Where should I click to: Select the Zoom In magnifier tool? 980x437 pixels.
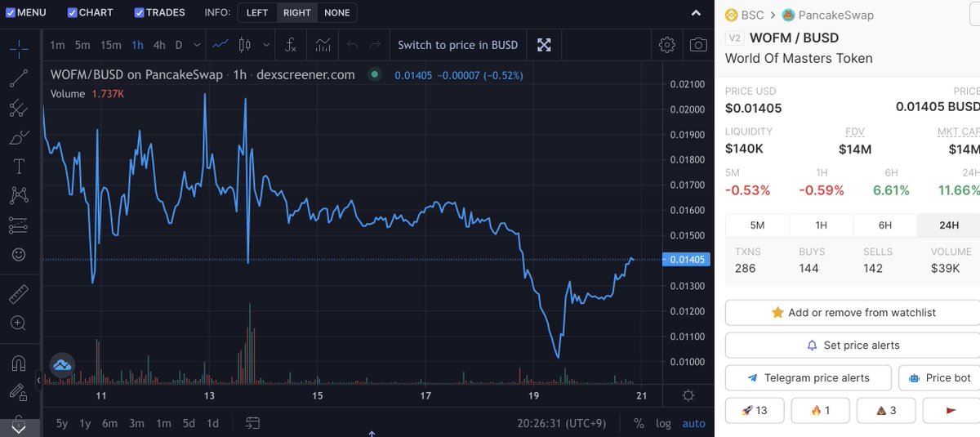(19, 323)
